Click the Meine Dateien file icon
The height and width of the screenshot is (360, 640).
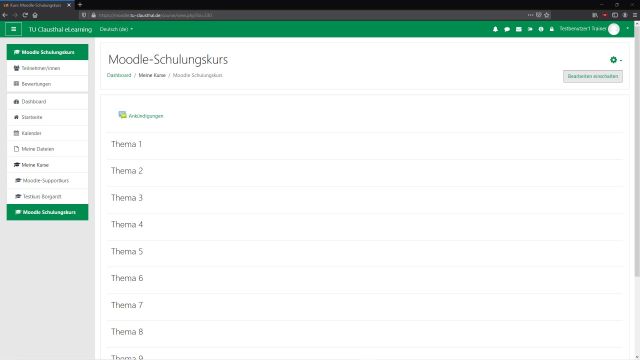click(x=16, y=149)
